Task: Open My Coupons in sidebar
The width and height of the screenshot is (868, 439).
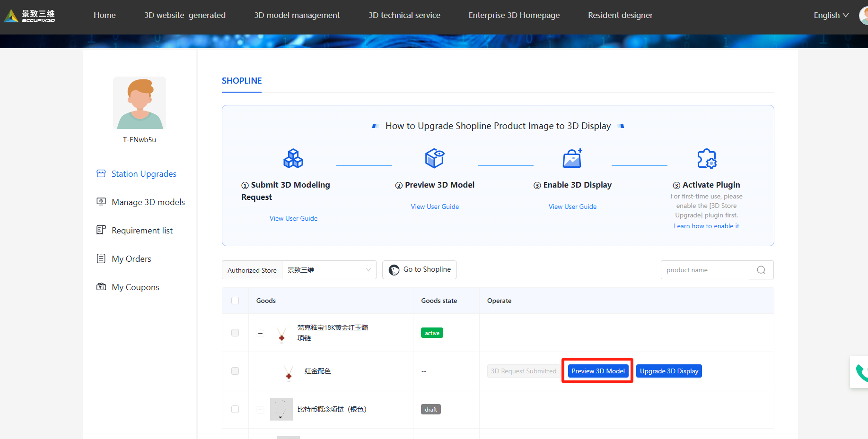Action: coord(135,287)
